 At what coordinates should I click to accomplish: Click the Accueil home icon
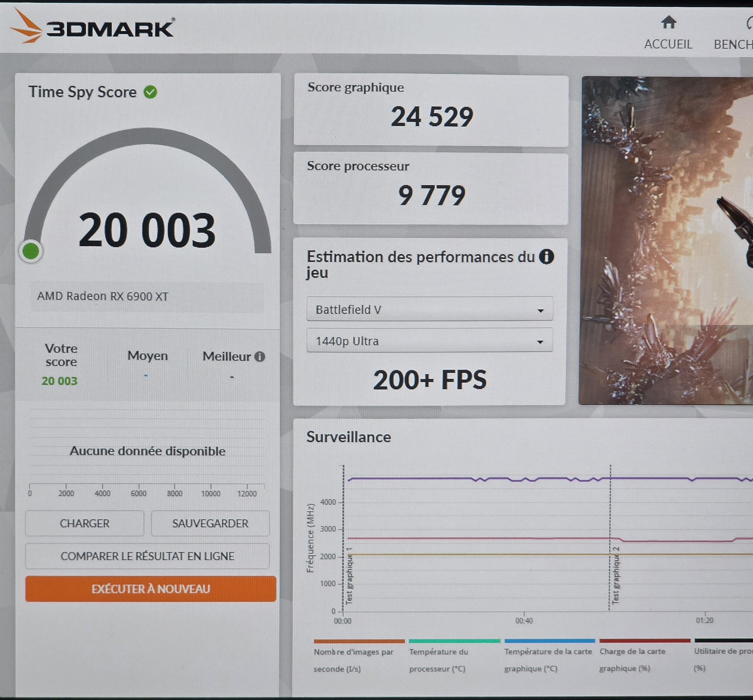point(669,23)
